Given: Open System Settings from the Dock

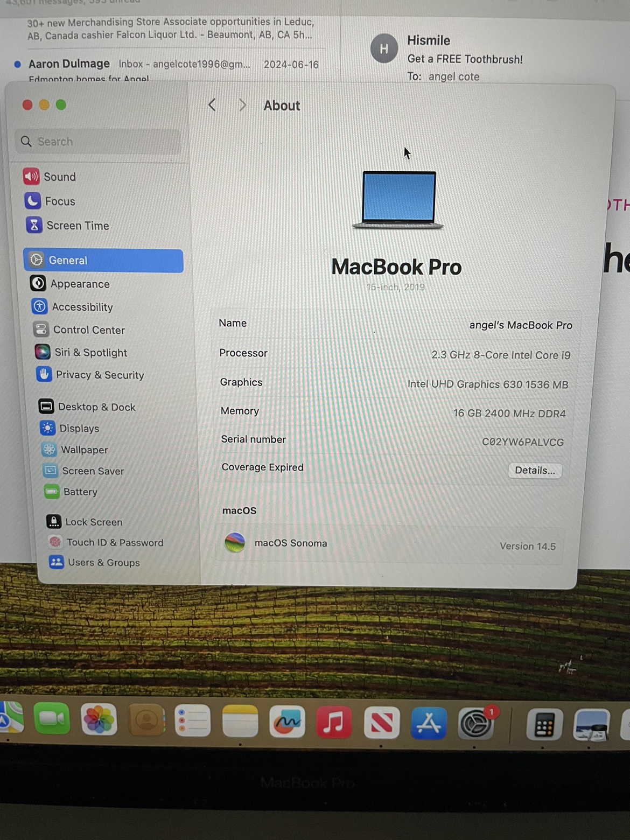Looking at the screenshot, I should 476,724.
